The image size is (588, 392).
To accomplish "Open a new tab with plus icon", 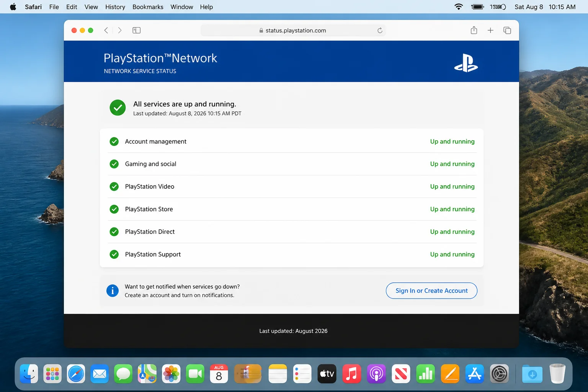I will 490,30.
